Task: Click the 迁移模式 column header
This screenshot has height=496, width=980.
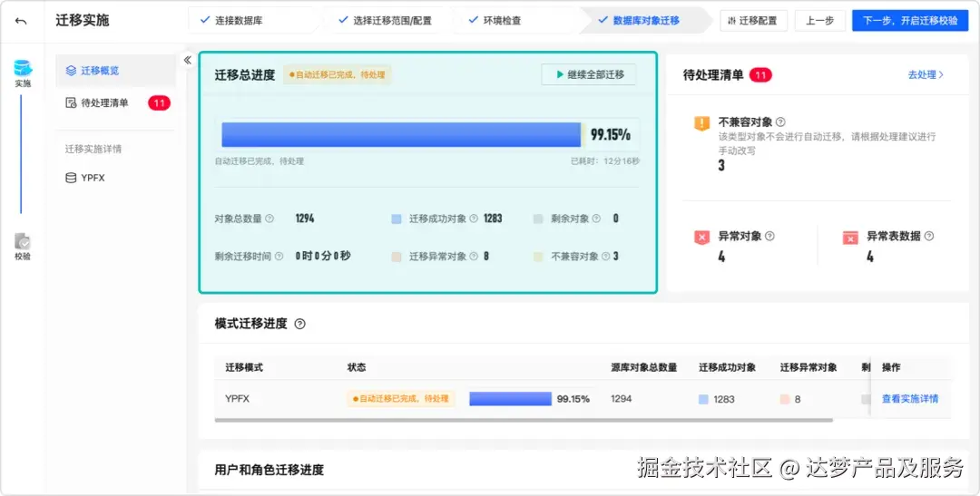Action: 244,367
